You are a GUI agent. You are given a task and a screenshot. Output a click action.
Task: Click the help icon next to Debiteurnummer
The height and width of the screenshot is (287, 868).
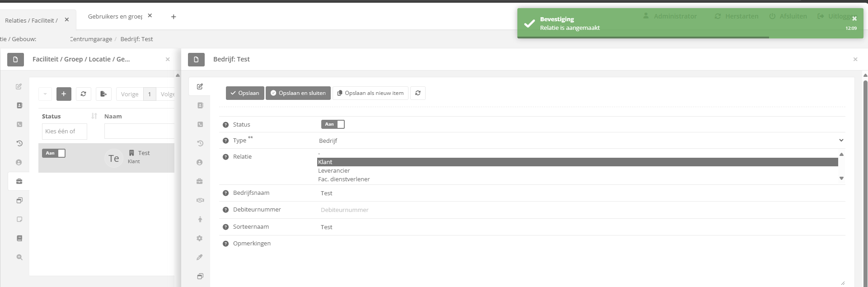point(225,210)
